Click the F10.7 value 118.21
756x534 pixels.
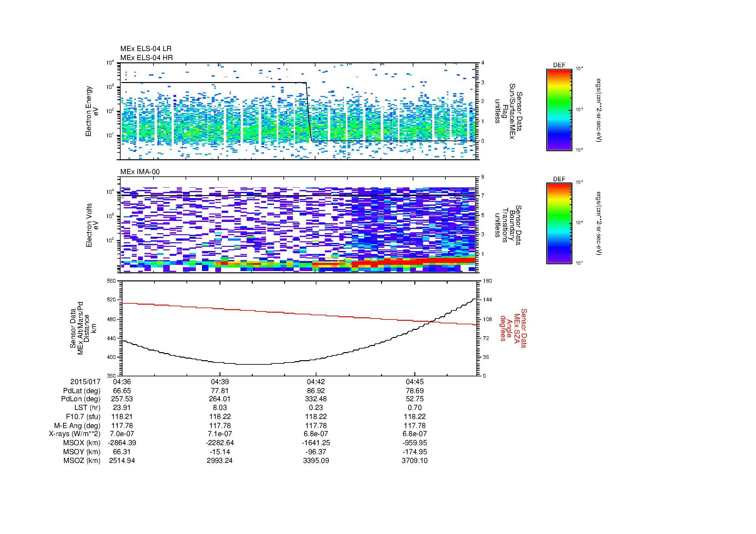(x=122, y=416)
